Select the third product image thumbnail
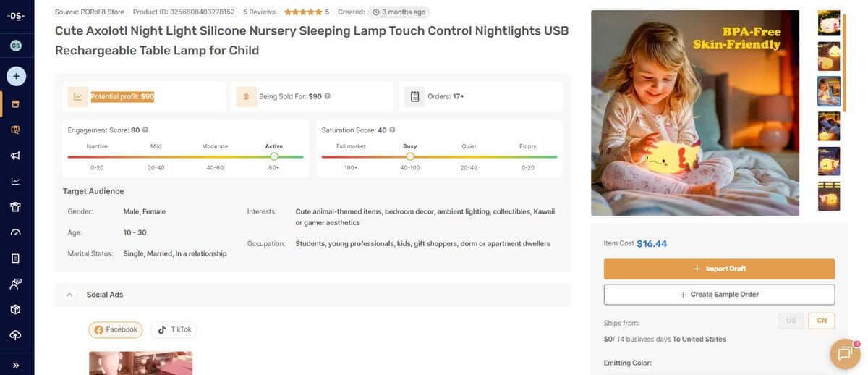868x375 pixels. pyautogui.click(x=828, y=92)
